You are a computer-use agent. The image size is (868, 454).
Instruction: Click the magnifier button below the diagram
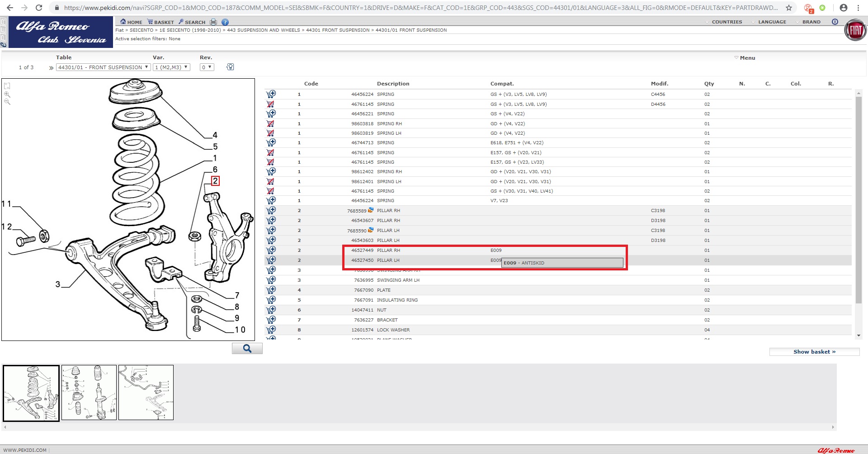click(x=247, y=348)
